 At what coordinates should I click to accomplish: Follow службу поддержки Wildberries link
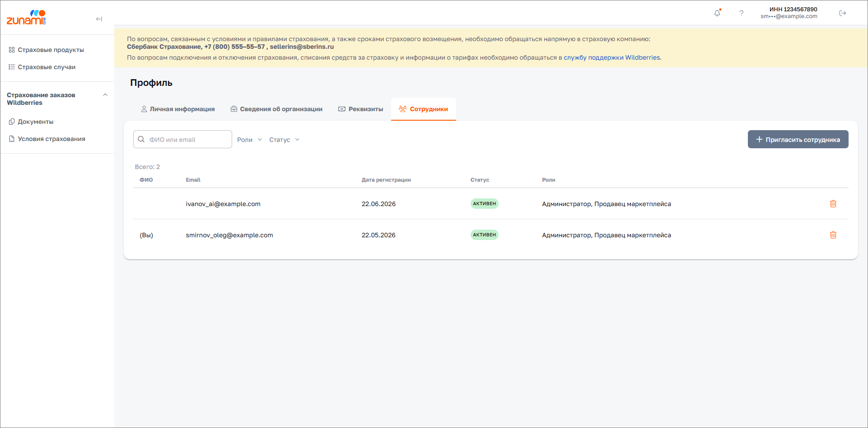(x=612, y=57)
